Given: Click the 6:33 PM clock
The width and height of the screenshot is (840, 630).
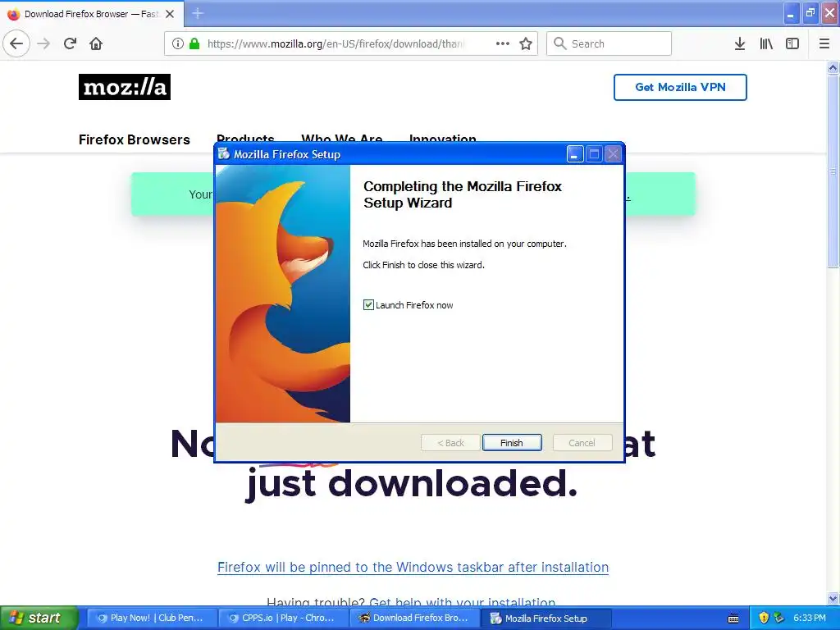Looking at the screenshot, I should 810,618.
